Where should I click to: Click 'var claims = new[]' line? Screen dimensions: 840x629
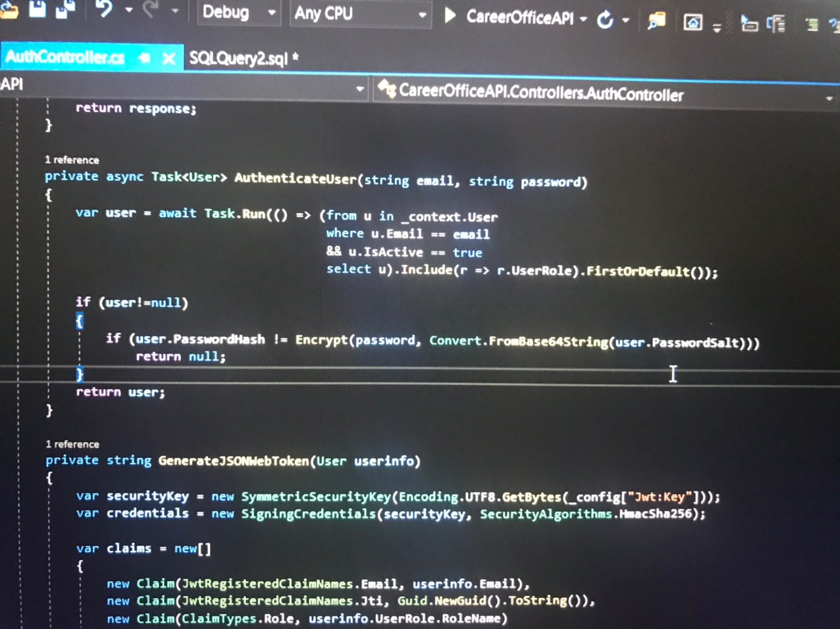point(144,549)
